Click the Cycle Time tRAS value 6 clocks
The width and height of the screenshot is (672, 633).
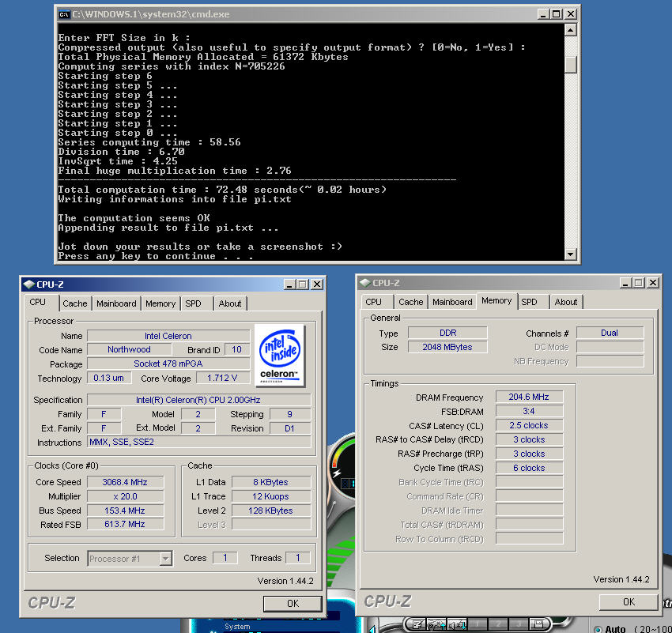click(x=529, y=468)
